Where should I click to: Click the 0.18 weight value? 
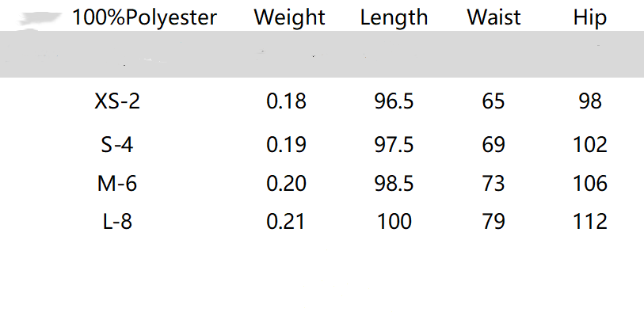pos(286,101)
